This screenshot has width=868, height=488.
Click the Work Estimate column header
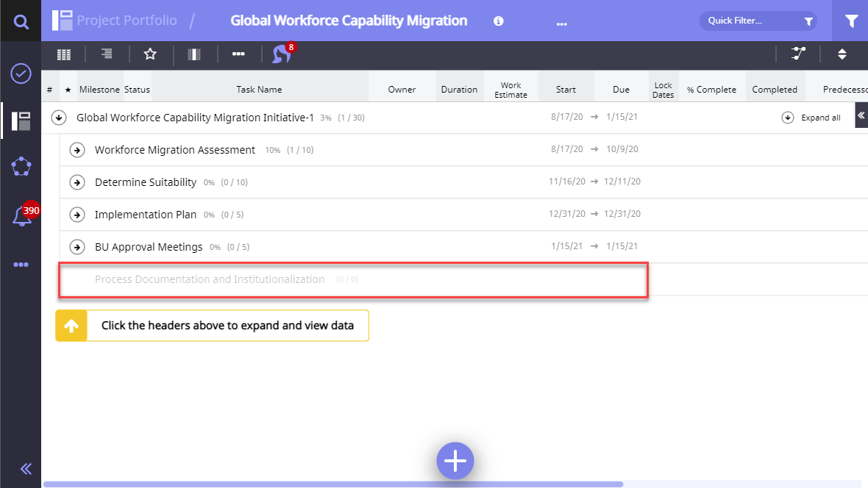click(x=511, y=90)
